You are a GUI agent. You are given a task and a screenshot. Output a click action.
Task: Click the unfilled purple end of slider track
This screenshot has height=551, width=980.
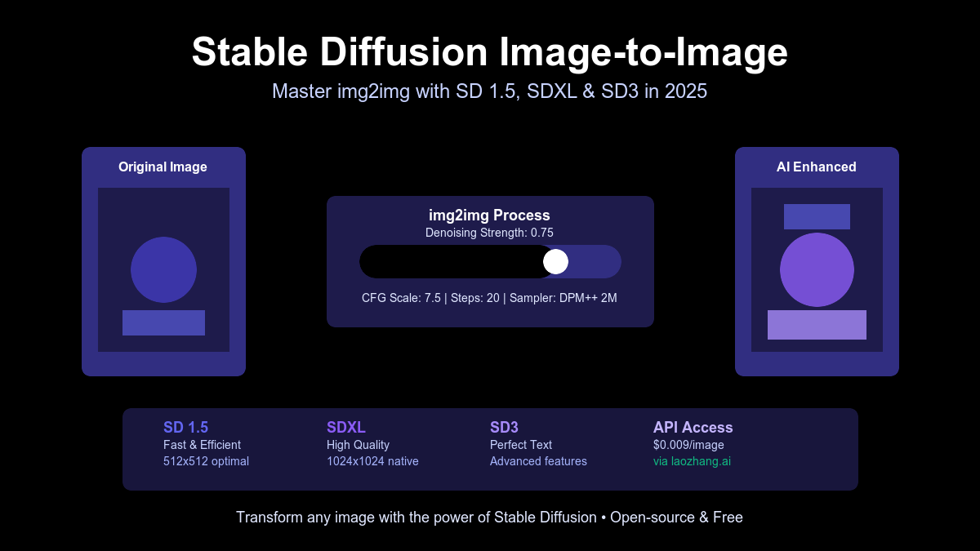coord(595,261)
